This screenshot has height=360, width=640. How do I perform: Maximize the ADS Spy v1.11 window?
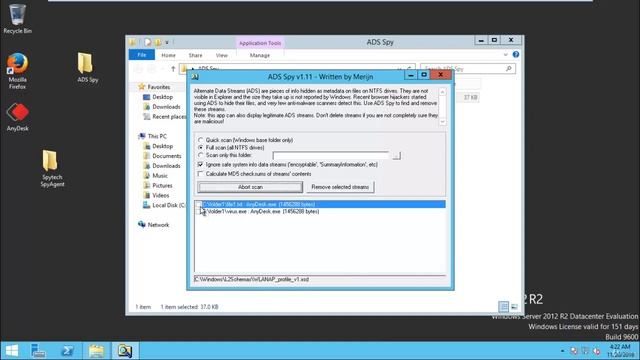point(424,75)
